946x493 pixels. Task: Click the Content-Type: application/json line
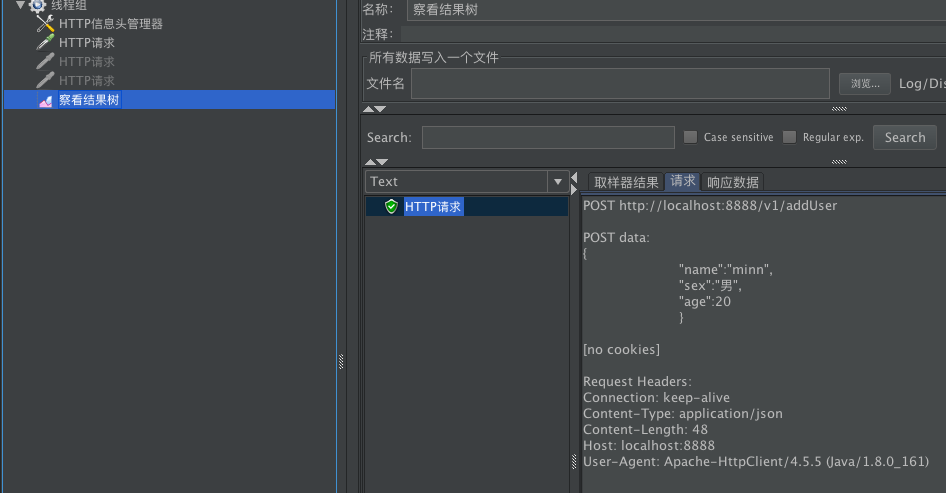[683, 413]
